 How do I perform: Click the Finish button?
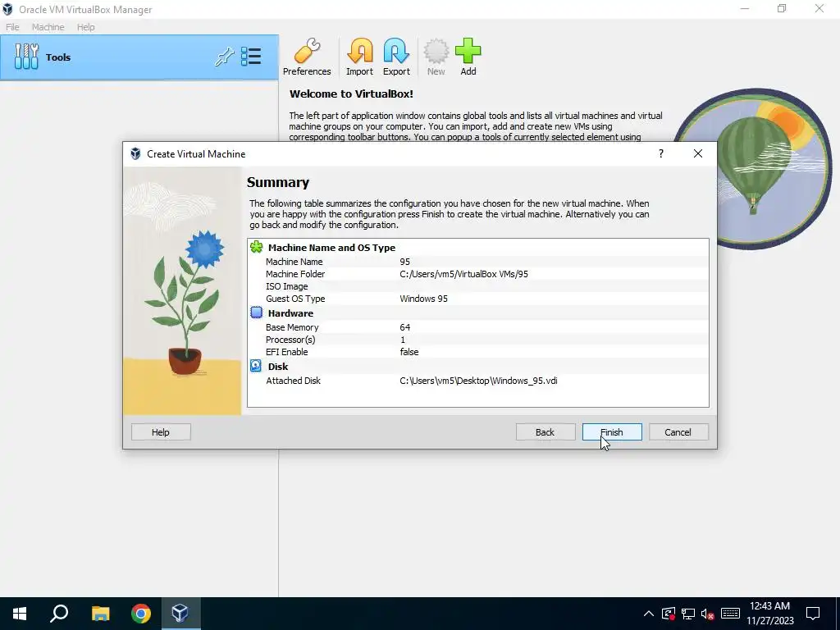[612, 432]
